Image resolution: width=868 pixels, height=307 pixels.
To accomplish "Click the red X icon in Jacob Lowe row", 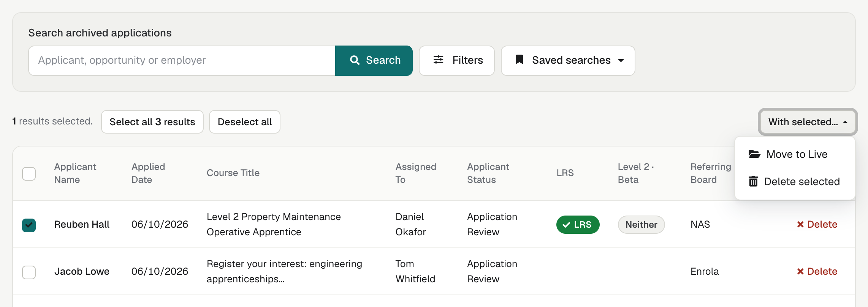I will 800,271.
